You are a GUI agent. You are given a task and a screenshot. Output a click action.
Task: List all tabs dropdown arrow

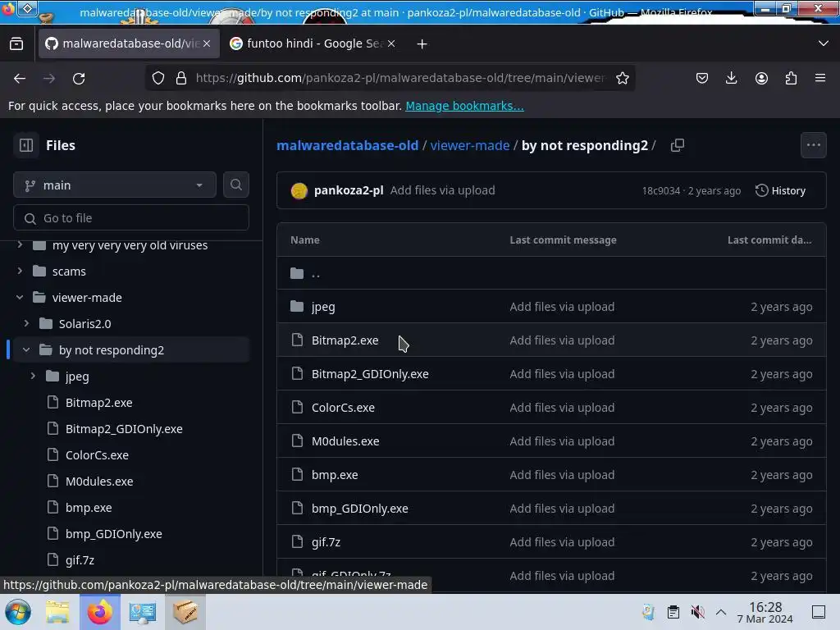(824, 43)
